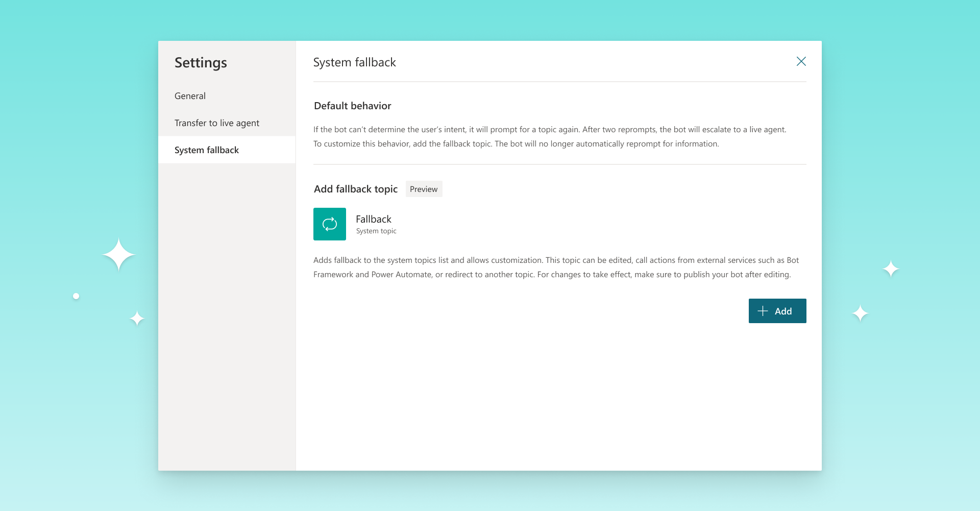Click the teal Fallback loop icon
980x511 pixels.
coord(330,224)
